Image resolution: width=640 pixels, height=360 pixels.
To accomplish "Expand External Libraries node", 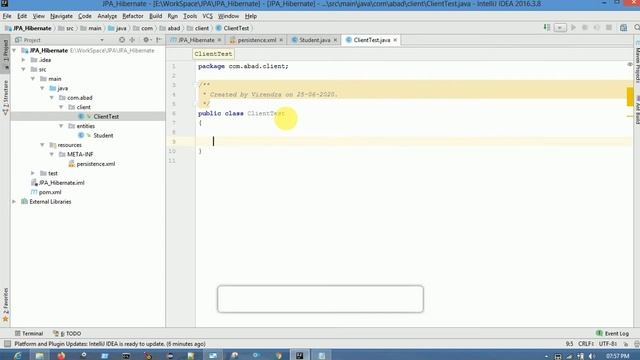I will pos(15,201).
